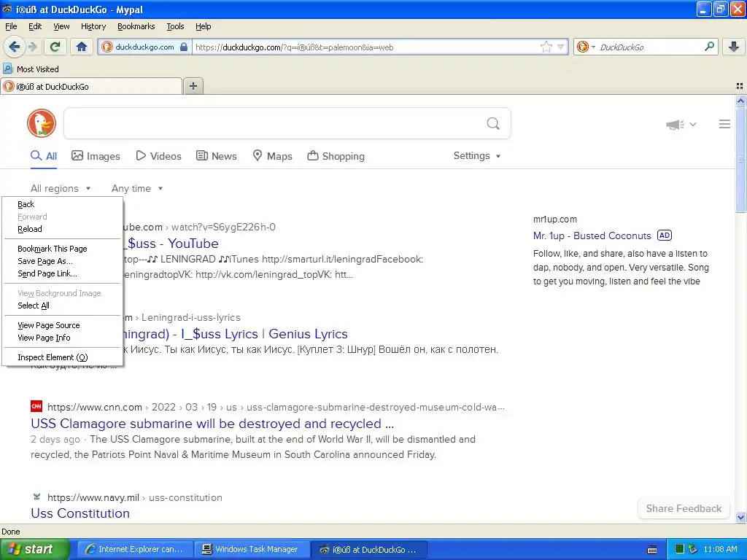Switch to the Videos search tab
This screenshot has width=747, height=560.
[158, 156]
